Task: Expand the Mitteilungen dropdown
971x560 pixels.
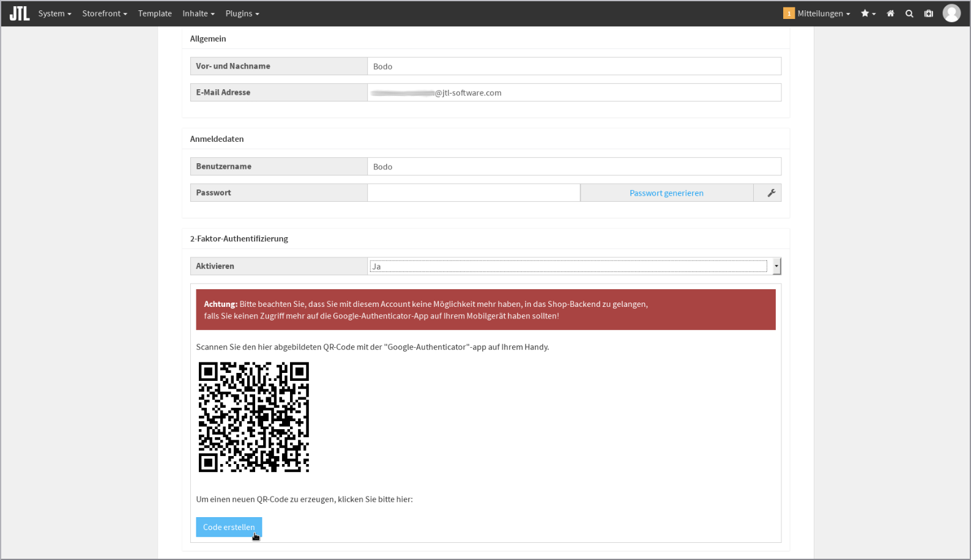Action: click(823, 13)
